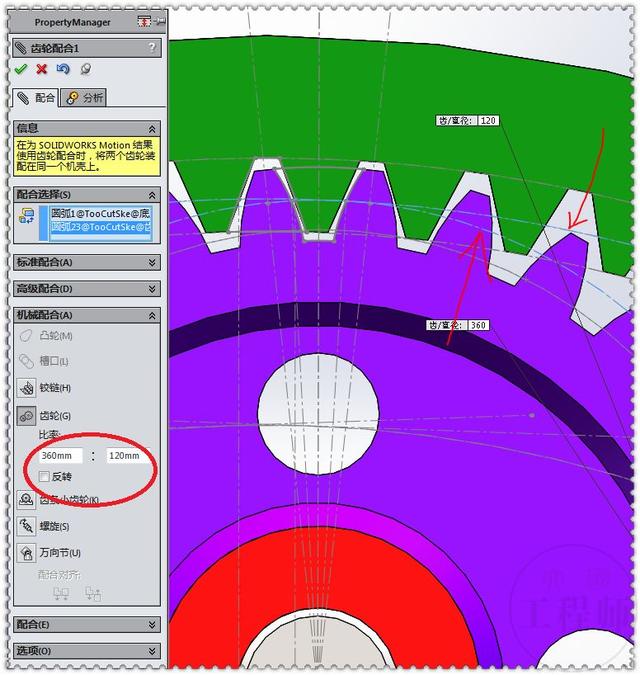This screenshot has height=675, width=640.
Task: Select the 齿轮配合1 title bar
Action: pyautogui.click(x=87, y=47)
